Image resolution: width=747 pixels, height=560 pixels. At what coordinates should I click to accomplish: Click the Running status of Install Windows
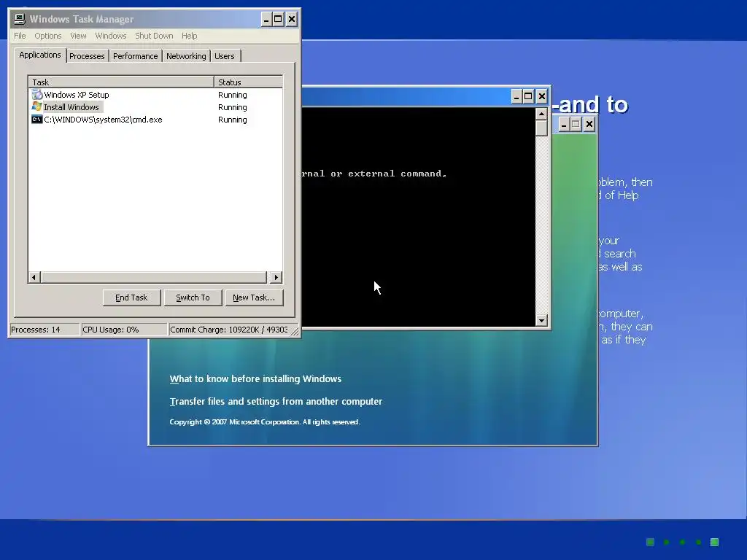pyautogui.click(x=233, y=107)
